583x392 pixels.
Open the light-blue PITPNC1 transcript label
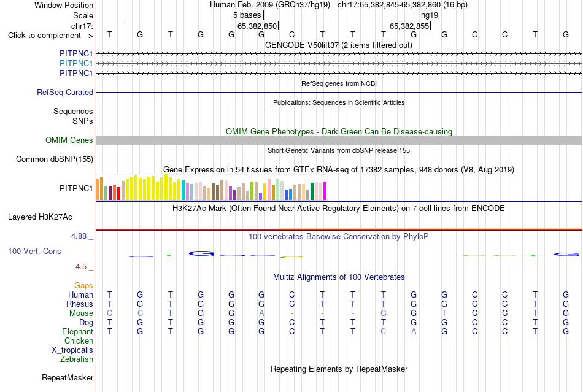click(x=76, y=64)
